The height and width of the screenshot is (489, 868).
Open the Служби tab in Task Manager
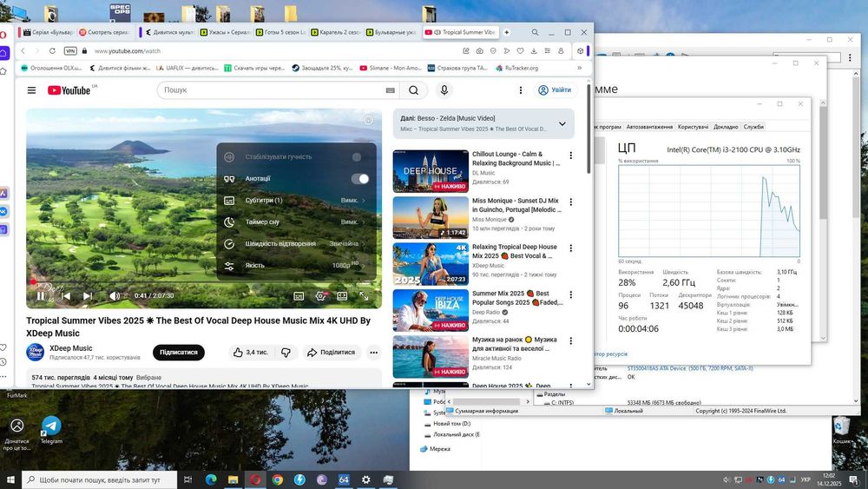(753, 127)
